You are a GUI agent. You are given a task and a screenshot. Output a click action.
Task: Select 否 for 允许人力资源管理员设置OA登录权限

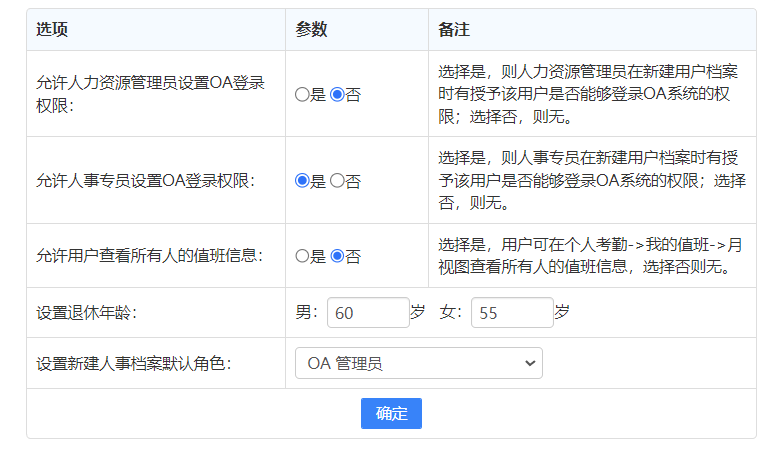[337, 95]
